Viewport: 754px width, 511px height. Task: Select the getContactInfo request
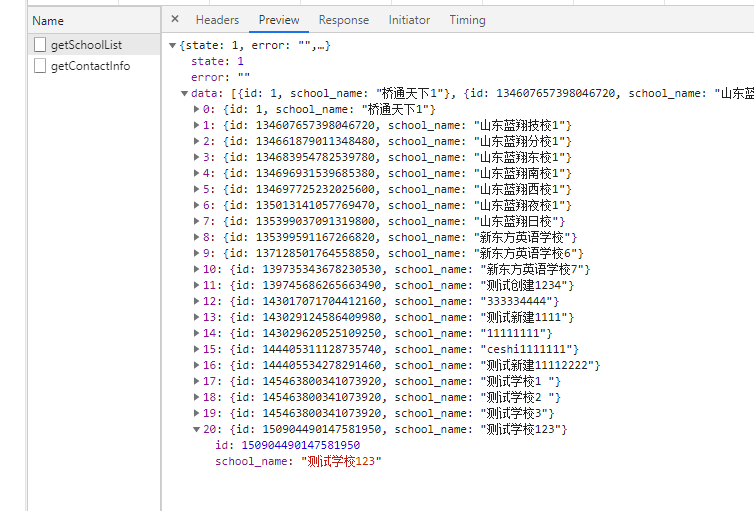[x=94, y=66]
